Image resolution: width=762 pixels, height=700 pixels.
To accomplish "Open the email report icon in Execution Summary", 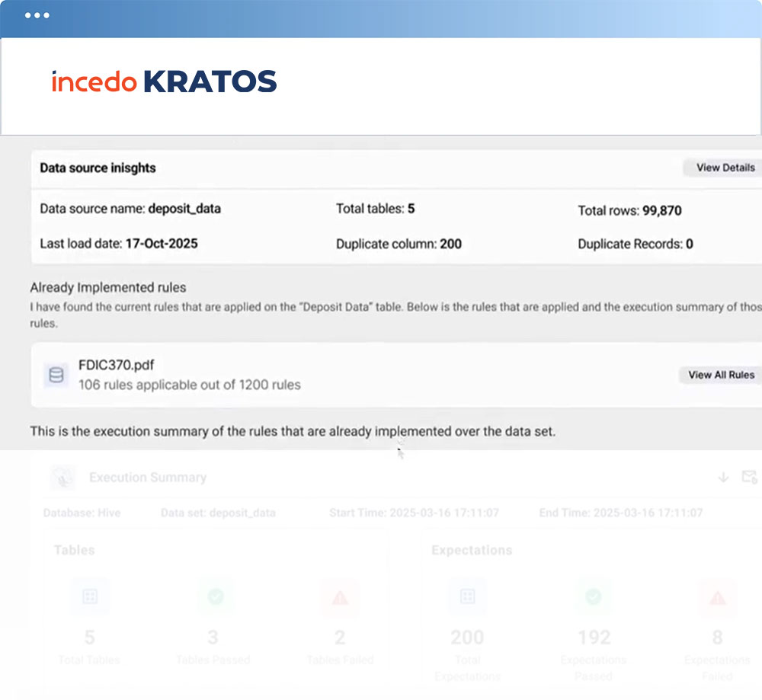I will tap(751, 478).
